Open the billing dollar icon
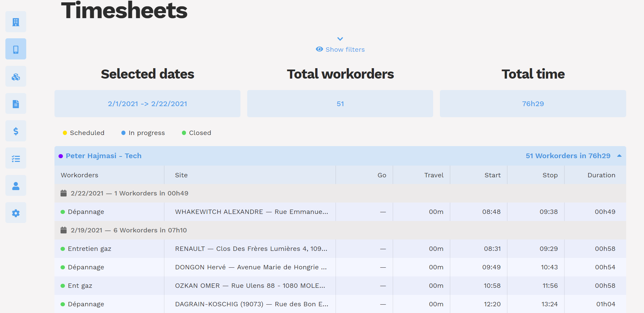 [x=15, y=131]
